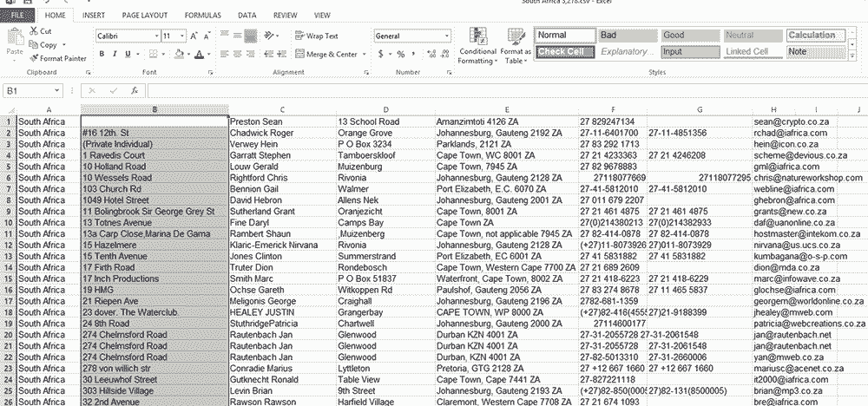Screen dimensions: 868x406
Task: Select cell containing 'Preston Sean'
Action: (x=282, y=121)
